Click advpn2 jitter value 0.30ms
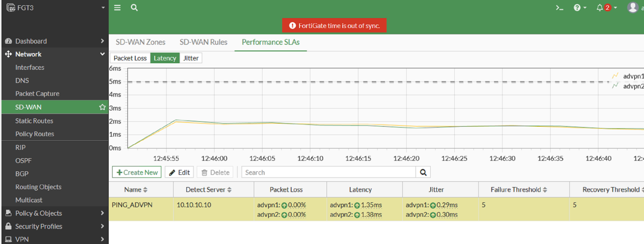The width and height of the screenshot is (644, 244). click(x=447, y=215)
